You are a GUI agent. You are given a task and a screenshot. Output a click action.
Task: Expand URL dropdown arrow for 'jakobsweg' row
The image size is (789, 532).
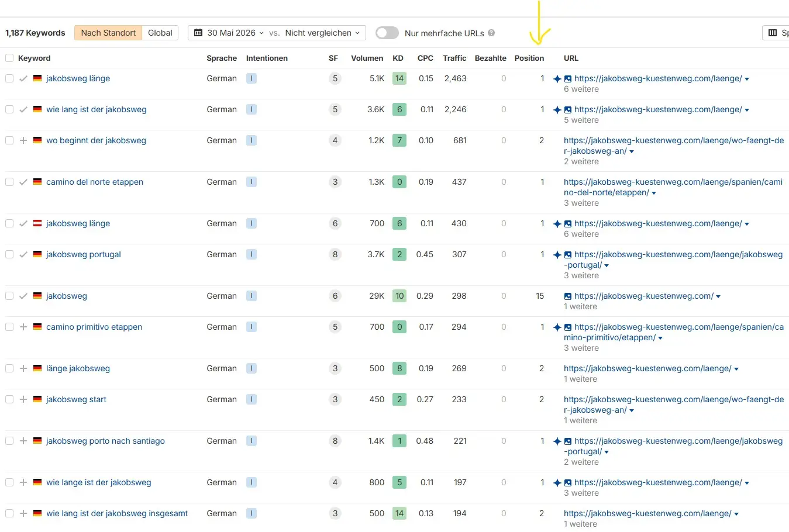coord(718,297)
